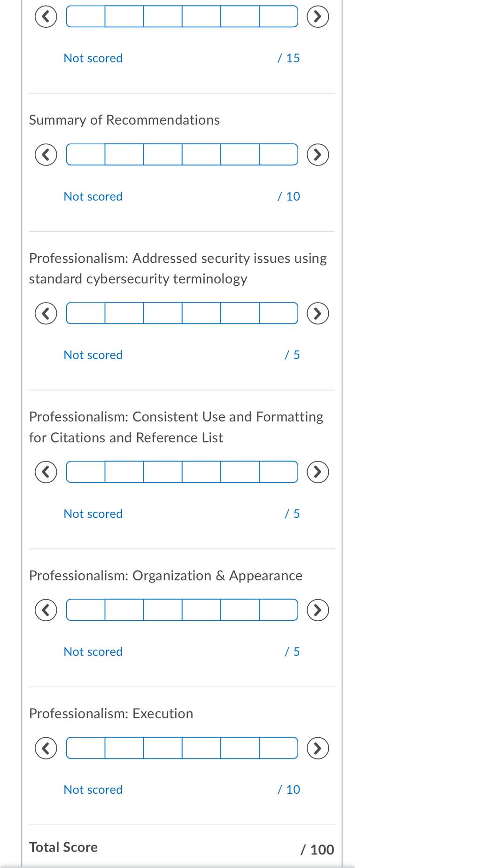Click the / 5 score for Organization & Appearance

292,652
